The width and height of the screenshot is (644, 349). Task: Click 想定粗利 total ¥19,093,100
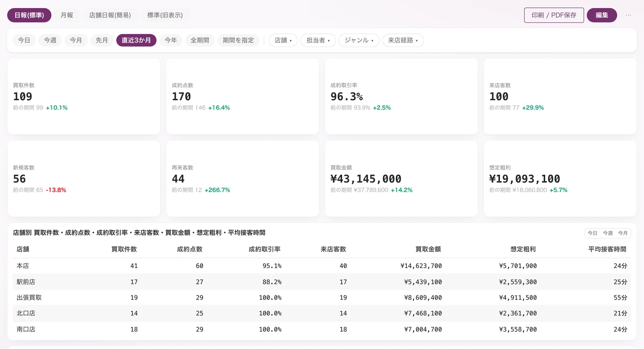click(525, 179)
